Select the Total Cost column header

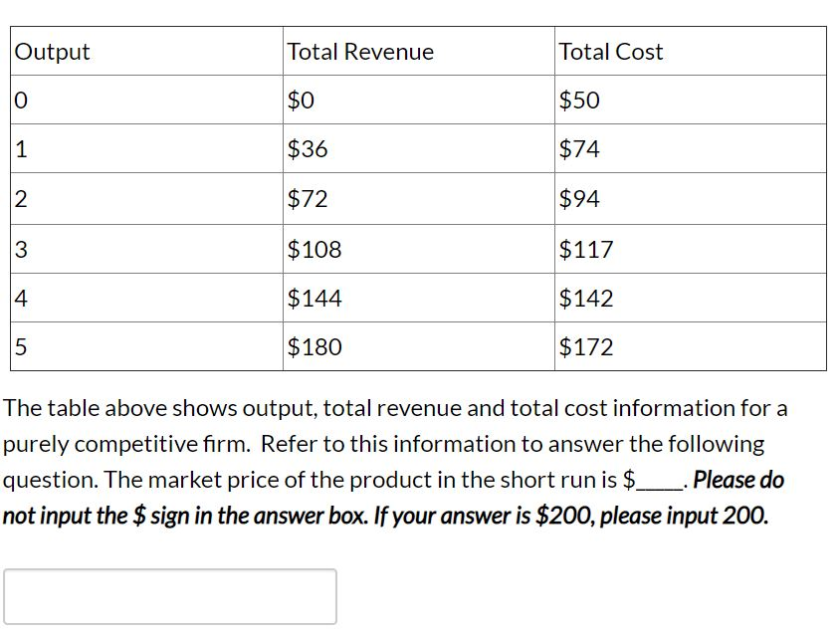[x=610, y=52]
